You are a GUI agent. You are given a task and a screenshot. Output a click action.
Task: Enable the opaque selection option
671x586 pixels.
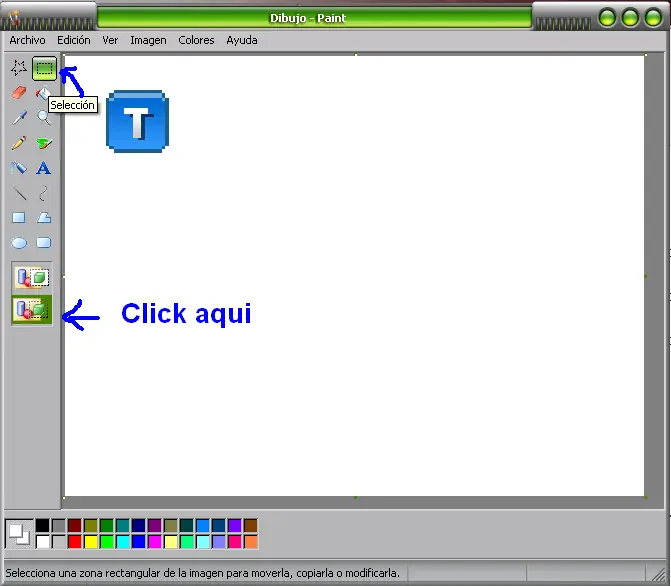click(32, 277)
